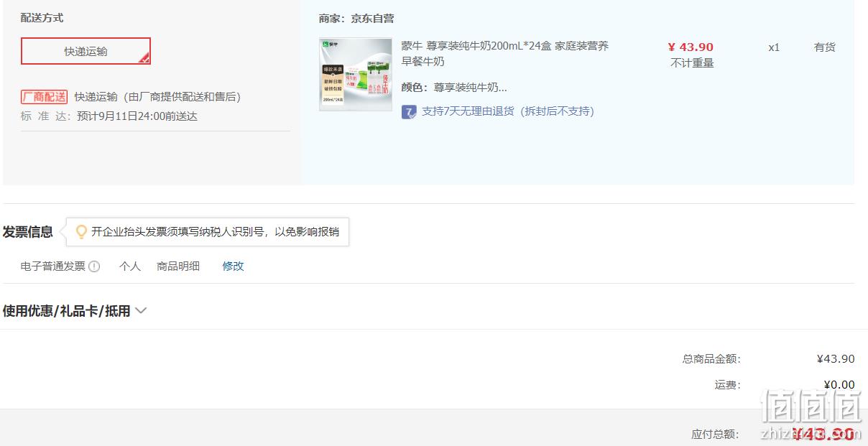This screenshot has width=868, height=446.
Task: Click the 不计重量 label
Action: 692,63
